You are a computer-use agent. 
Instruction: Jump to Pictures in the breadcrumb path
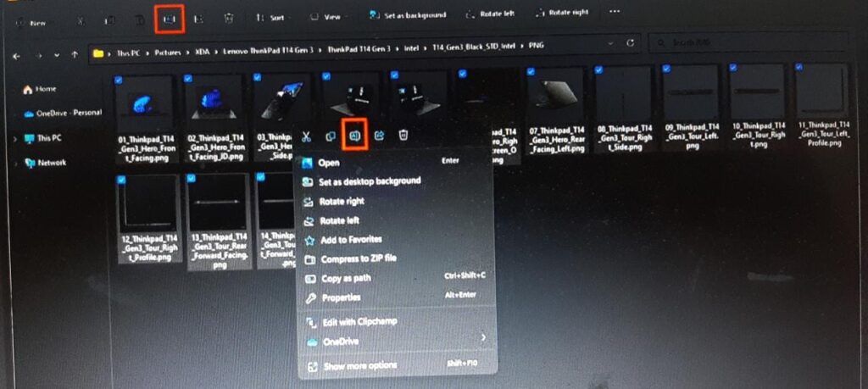[168, 53]
